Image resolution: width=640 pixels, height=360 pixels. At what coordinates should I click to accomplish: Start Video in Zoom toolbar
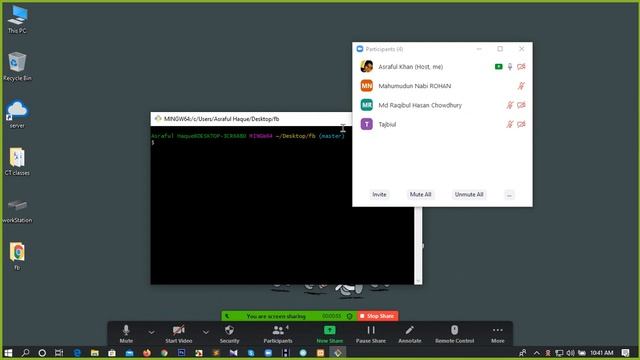[178, 333]
